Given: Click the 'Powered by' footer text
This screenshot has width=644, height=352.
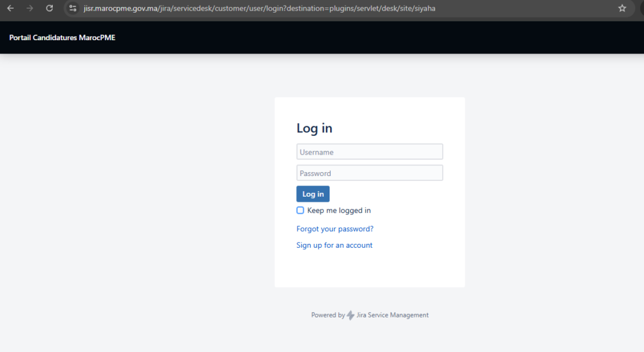Looking at the screenshot, I should (328, 316).
